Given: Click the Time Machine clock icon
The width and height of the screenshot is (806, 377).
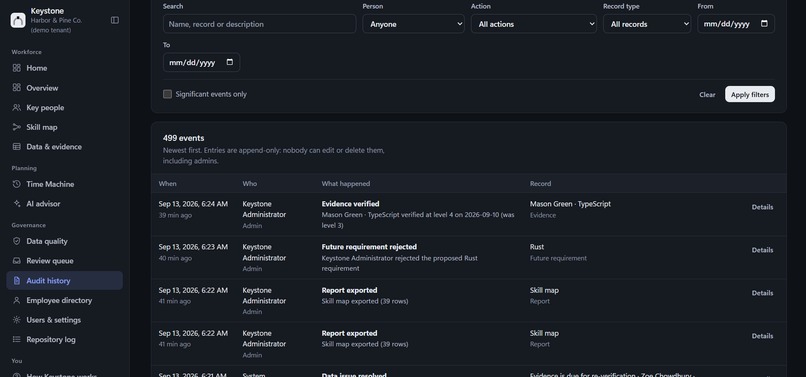Looking at the screenshot, I should point(16,184).
